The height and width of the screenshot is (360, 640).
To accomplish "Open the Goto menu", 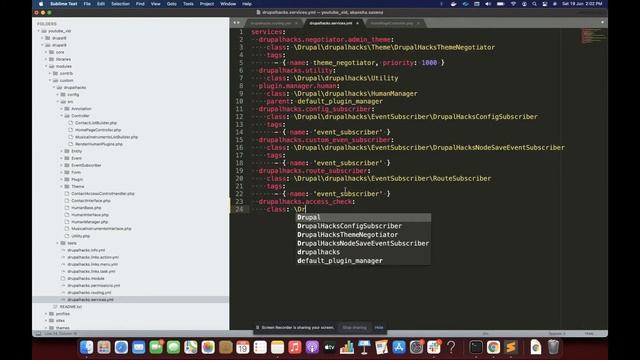I will point(171,4).
